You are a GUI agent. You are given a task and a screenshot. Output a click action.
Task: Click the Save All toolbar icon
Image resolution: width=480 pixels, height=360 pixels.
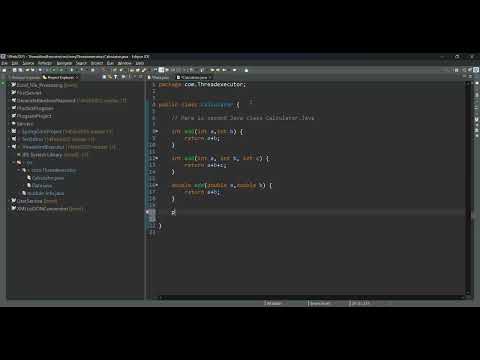pyautogui.click(x=20, y=70)
